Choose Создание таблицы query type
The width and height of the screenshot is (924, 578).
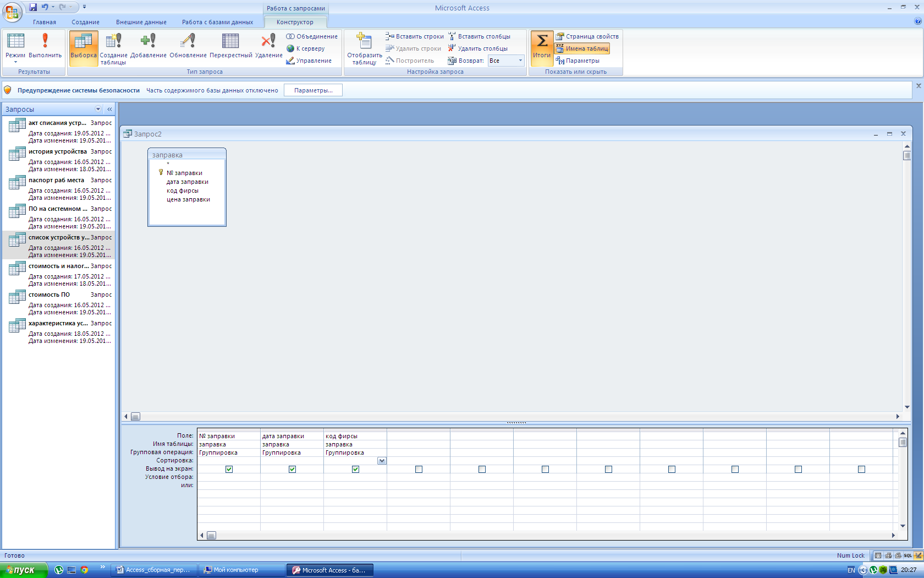click(113, 48)
